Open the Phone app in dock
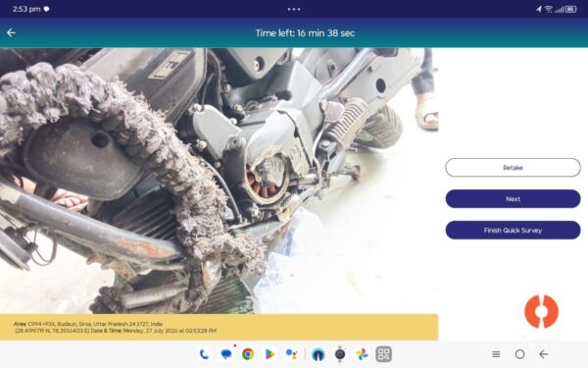Image resolution: width=588 pixels, height=368 pixels. click(205, 354)
